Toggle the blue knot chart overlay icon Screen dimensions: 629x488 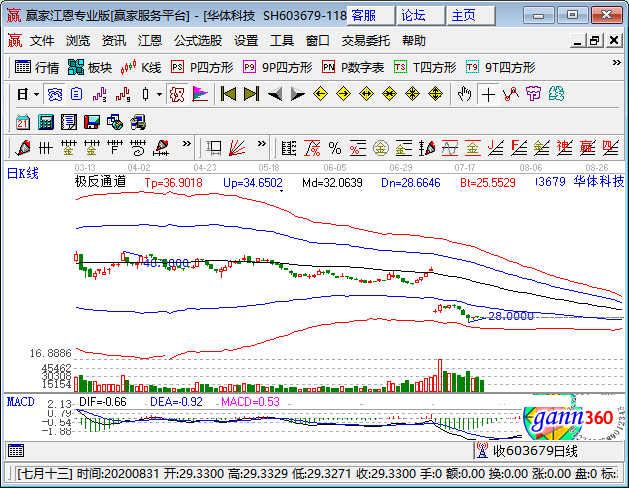click(x=55, y=95)
